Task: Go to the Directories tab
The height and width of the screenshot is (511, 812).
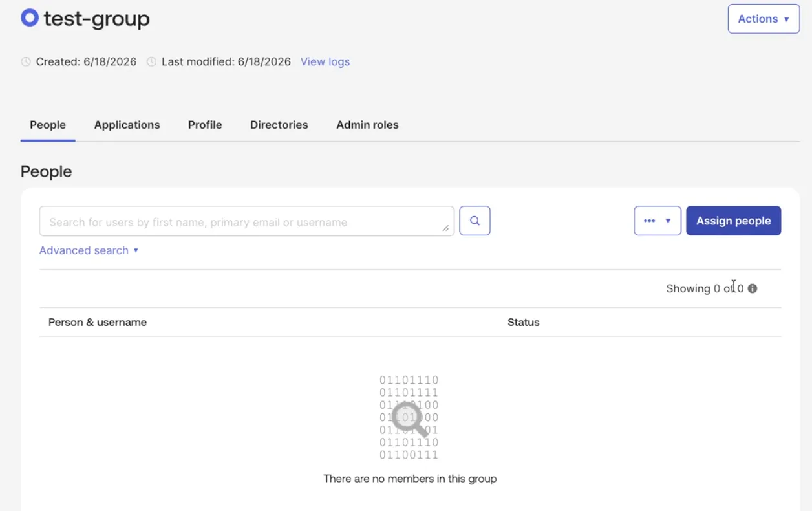Action: pyautogui.click(x=279, y=125)
